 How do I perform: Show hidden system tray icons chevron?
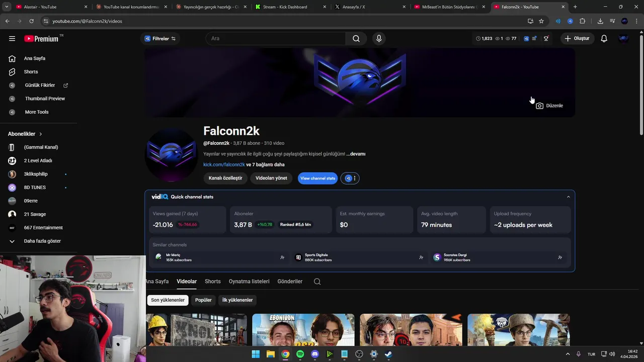[x=568, y=354]
